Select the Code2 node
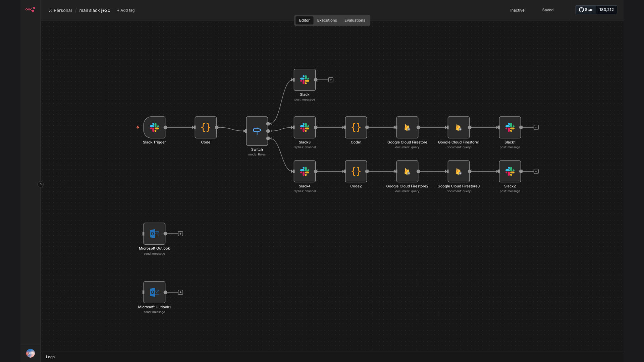The image size is (644, 362). point(356,171)
